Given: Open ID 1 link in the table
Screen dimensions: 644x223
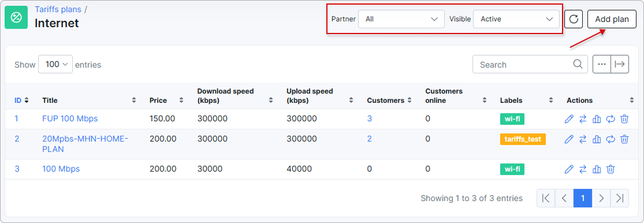Looking at the screenshot, I should click(16, 118).
